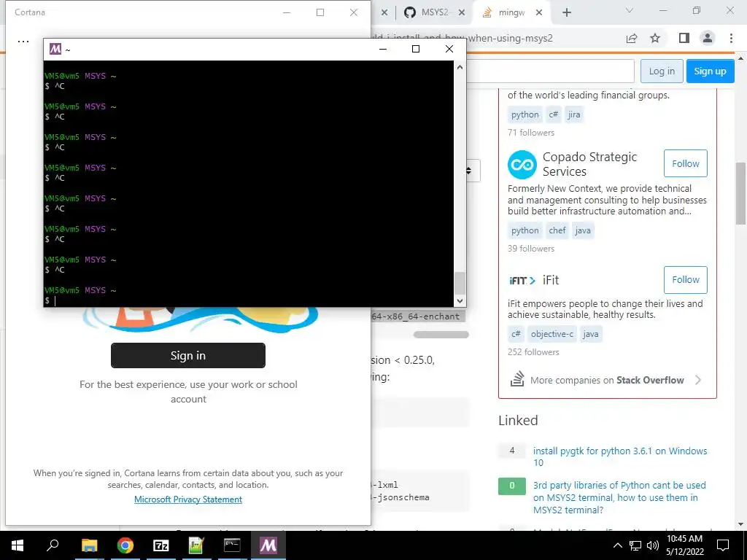Screen dimensions: 747x560
Task: Open the volume tray icon
Action: tap(653, 545)
